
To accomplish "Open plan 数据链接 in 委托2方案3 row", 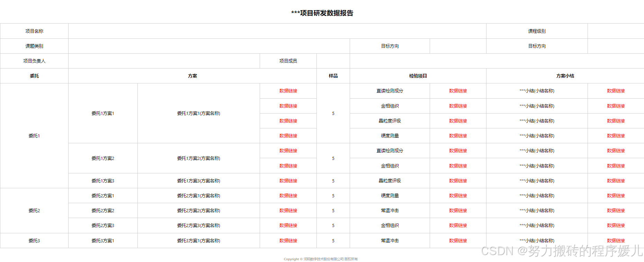I will click(x=288, y=225).
